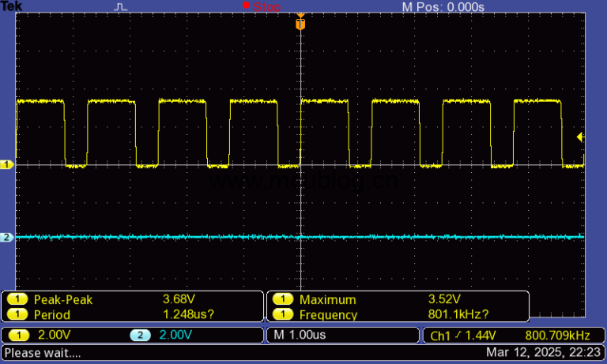Select the yellow channel 1 ground marker

[7, 164]
